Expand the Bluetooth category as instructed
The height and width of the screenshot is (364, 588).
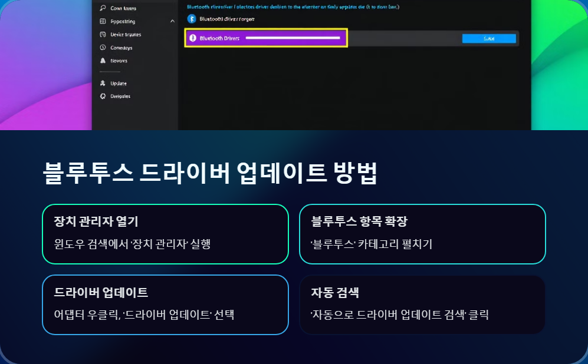tap(422, 234)
